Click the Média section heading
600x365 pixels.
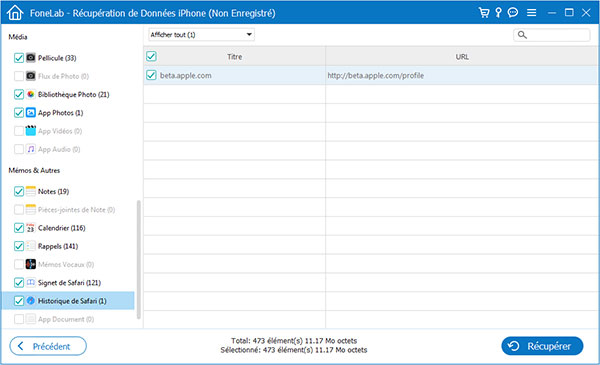(x=18, y=37)
